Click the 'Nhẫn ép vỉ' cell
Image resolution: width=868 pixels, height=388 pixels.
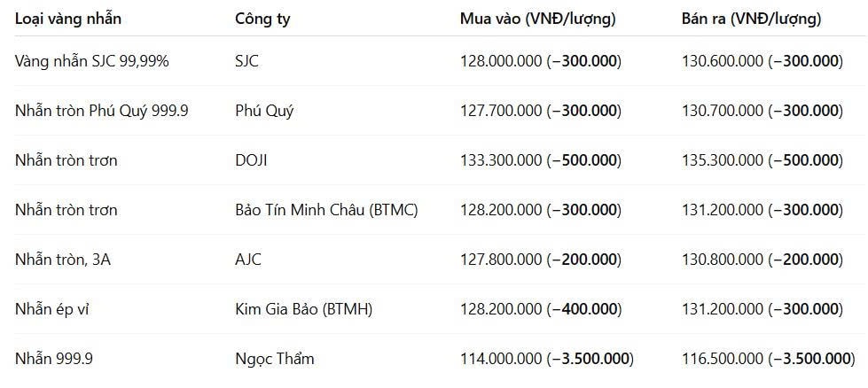(x=52, y=309)
